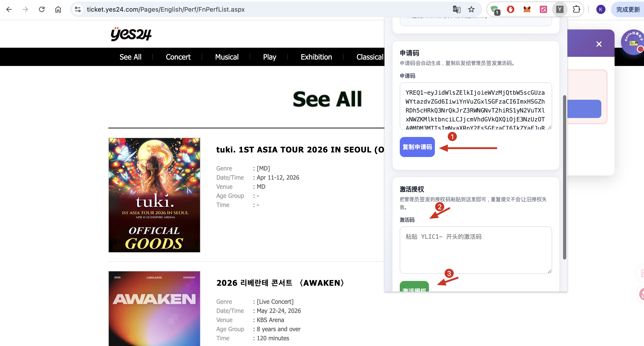Click the green 激活授权 button
The width and height of the screenshot is (644, 346).
click(414, 286)
